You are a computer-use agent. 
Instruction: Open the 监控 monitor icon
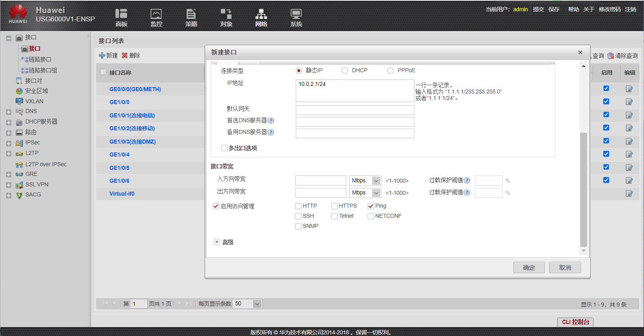(x=156, y=14)
